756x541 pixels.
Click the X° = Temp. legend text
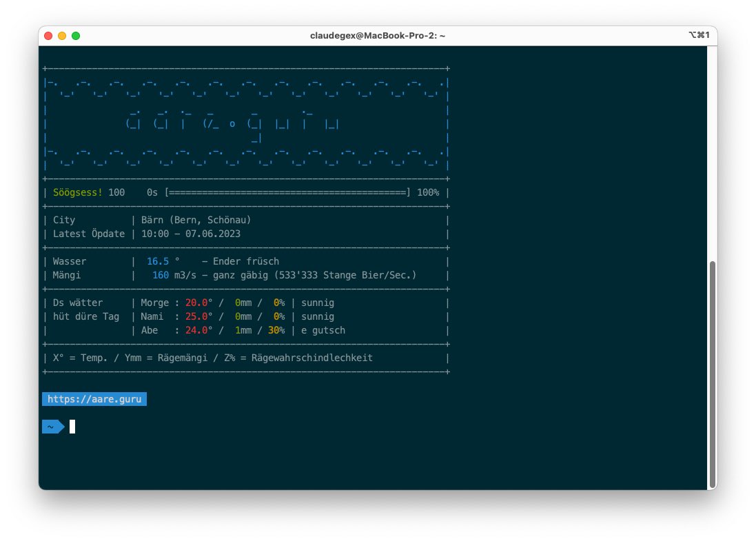point(80,358)
